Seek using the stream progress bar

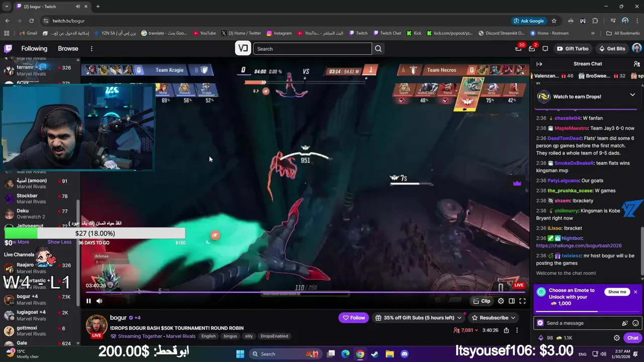coord(305,292)
